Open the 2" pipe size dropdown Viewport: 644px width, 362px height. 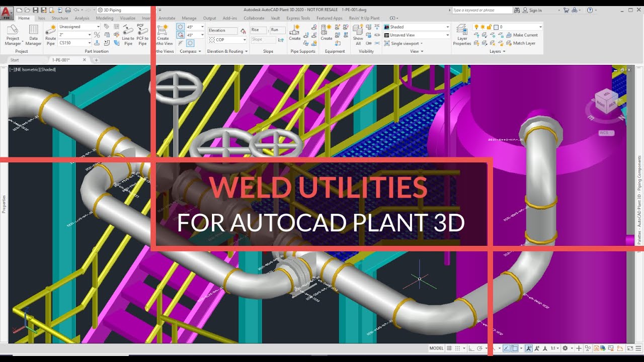pyautogui.click(x=75, y=35)
